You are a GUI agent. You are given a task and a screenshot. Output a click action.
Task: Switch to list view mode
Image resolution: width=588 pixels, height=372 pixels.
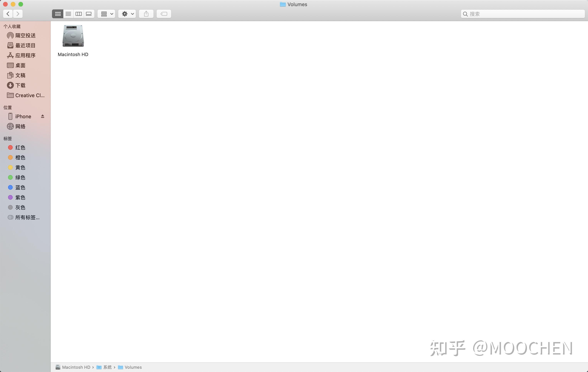[68, 14]
